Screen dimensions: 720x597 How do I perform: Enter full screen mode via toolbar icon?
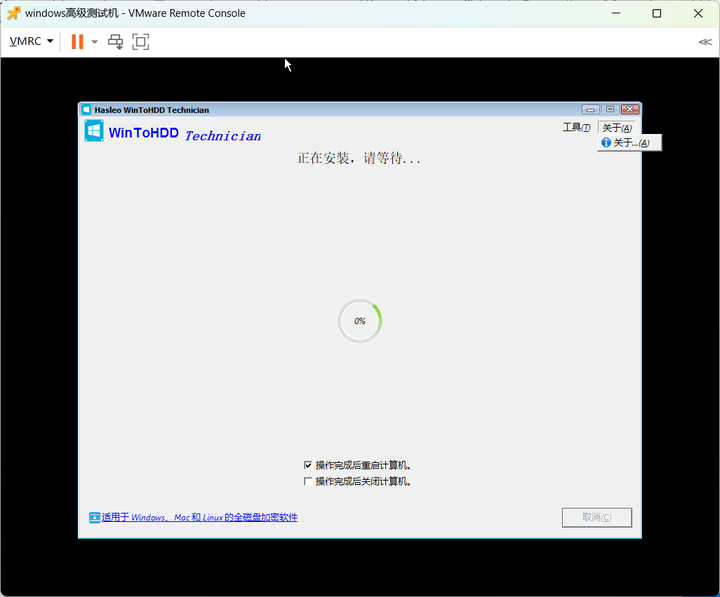[x=141, y=42]
